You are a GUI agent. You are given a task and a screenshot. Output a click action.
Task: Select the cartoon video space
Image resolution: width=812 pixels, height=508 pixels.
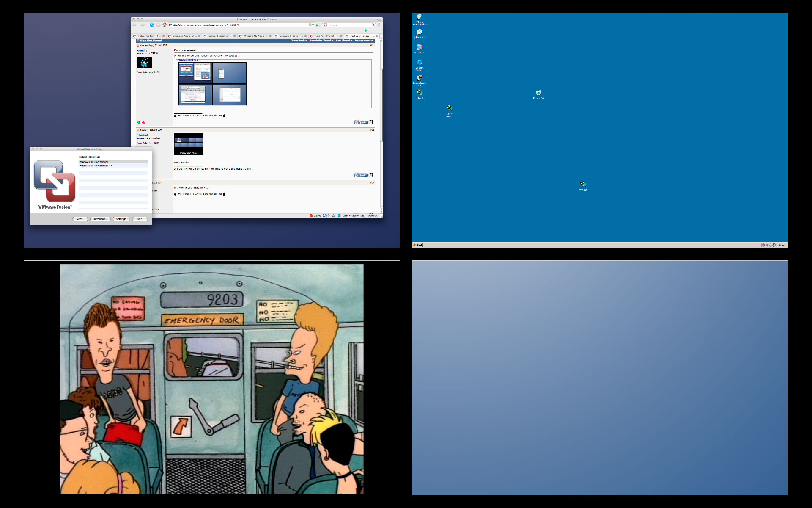212,378
